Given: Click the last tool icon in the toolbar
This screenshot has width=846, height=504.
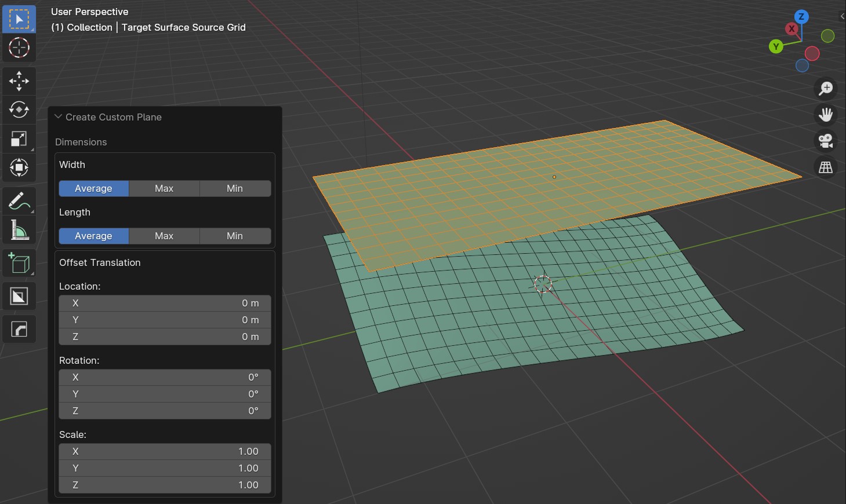Looking at the screenshot, I should (19, 330).
